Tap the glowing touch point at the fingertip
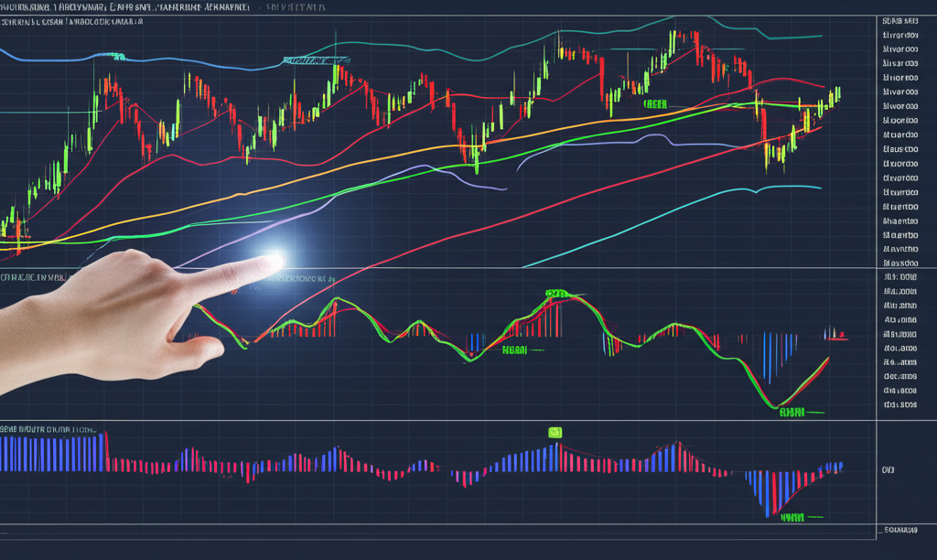 click(273, 262)
